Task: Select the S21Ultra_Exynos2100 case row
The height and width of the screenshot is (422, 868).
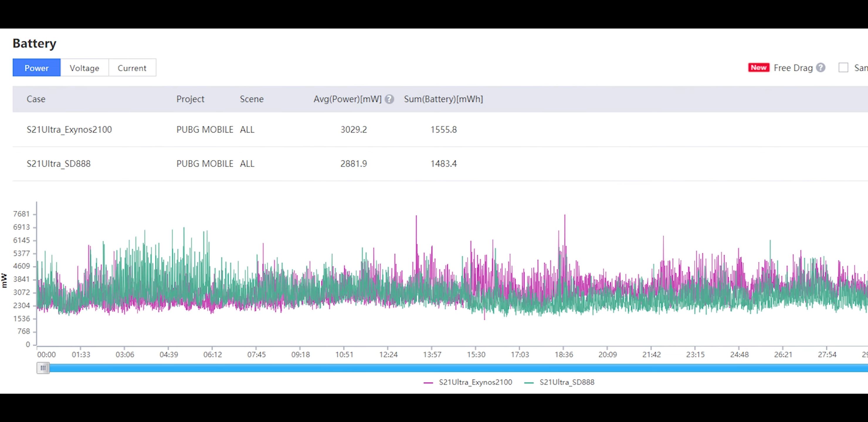Action: tap(440, 130)
